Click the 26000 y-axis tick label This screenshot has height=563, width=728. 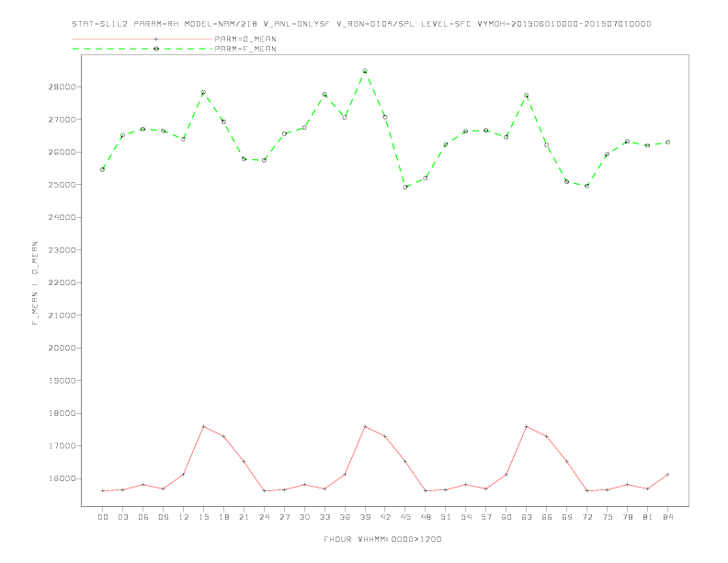coord(63,152)
